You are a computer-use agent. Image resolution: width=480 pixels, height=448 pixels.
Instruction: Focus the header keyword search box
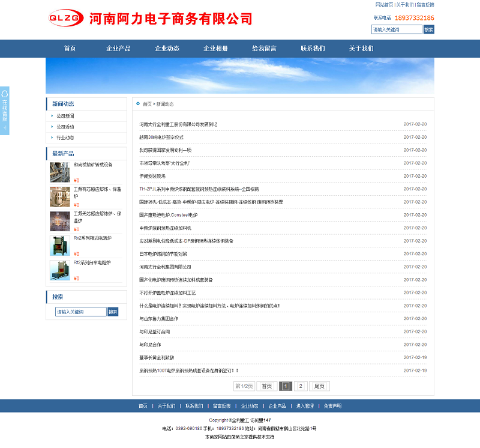tap(397, 29)
